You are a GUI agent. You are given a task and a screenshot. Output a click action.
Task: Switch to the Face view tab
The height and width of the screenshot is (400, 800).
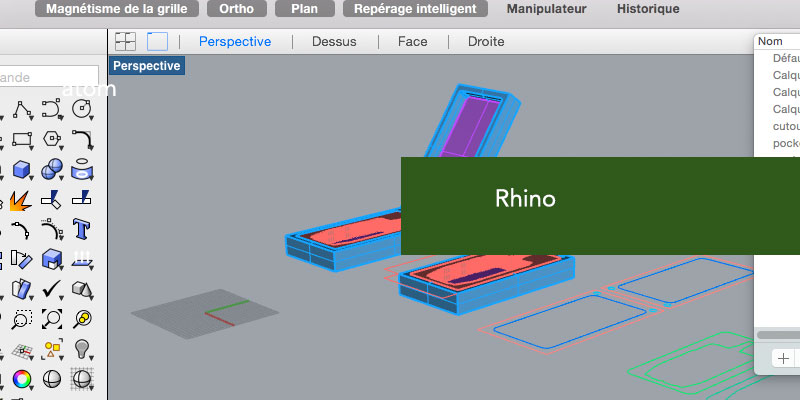[413, 41]
